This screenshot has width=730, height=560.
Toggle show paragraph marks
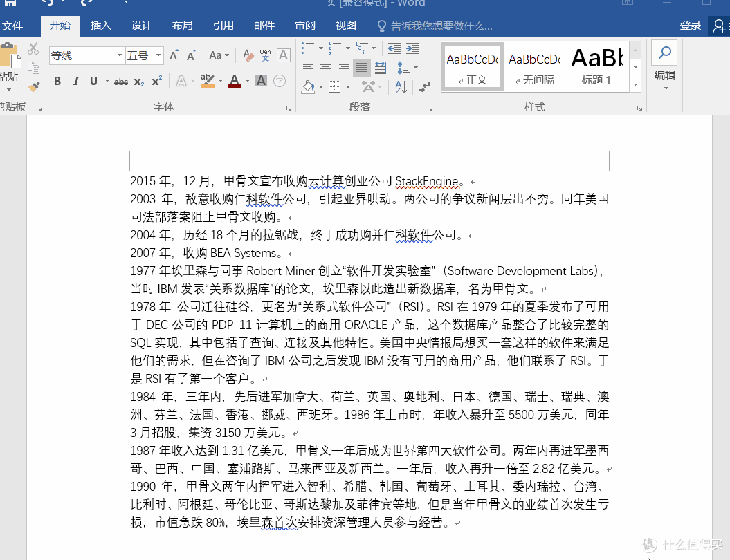[425, 86]
